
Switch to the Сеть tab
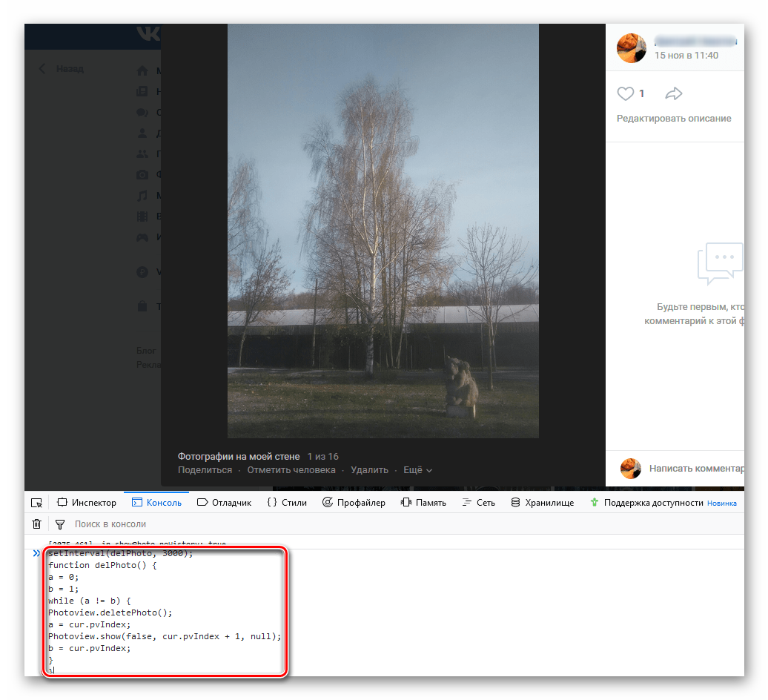(x=478, y=503)
